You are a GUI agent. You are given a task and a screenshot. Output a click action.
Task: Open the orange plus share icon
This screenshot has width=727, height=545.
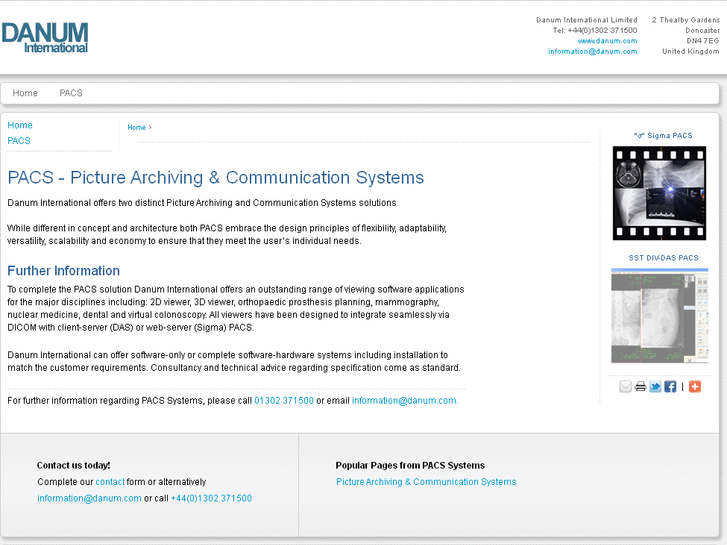coord(695,386)
